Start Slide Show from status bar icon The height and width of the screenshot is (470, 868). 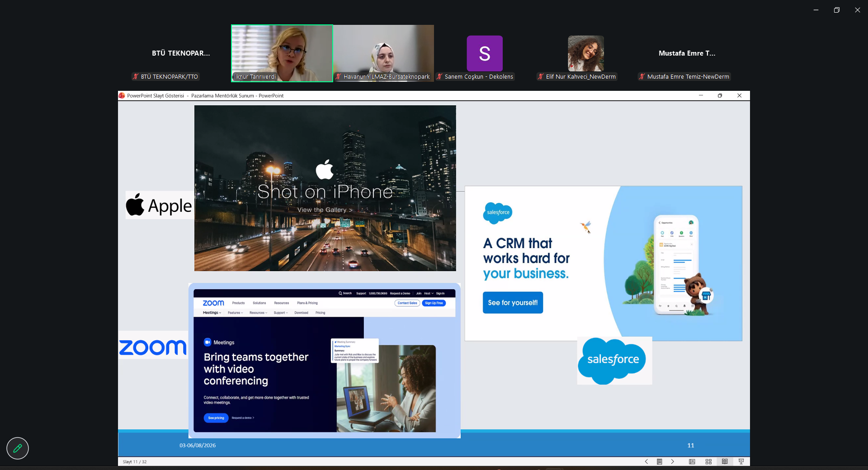point(741,461)
